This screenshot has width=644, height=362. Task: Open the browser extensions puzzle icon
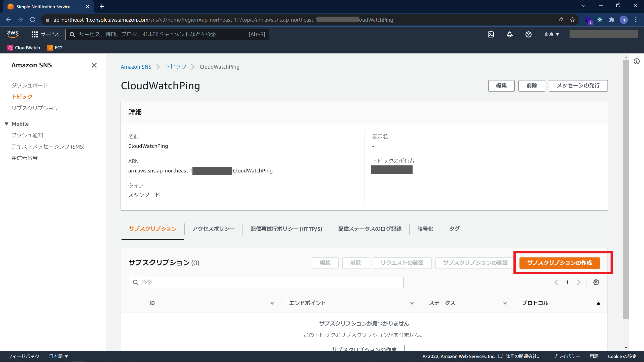pos(612,20)
